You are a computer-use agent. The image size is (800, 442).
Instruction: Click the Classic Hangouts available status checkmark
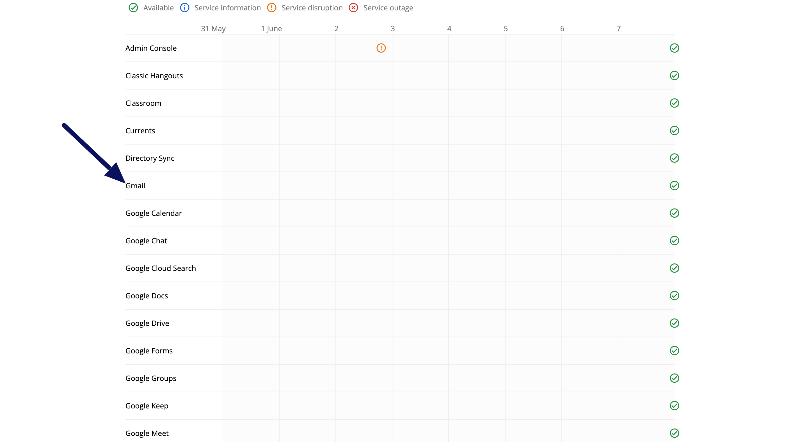point(674,76)
